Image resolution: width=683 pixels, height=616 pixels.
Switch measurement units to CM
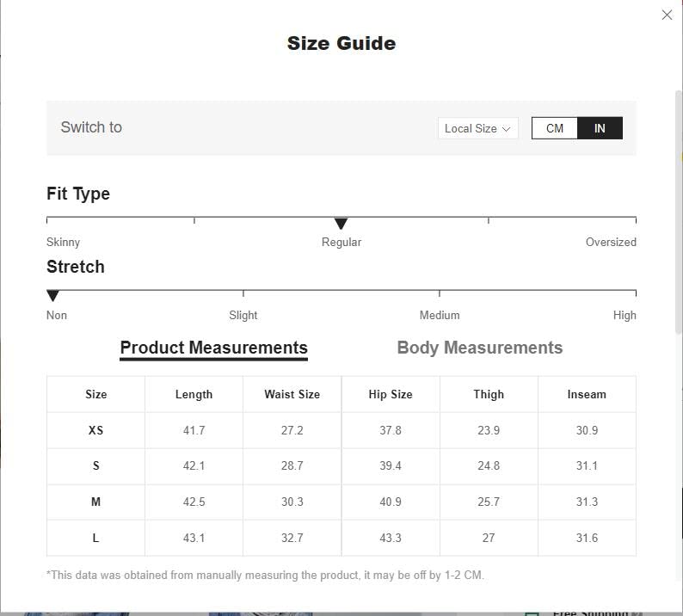tap(555, 128)
